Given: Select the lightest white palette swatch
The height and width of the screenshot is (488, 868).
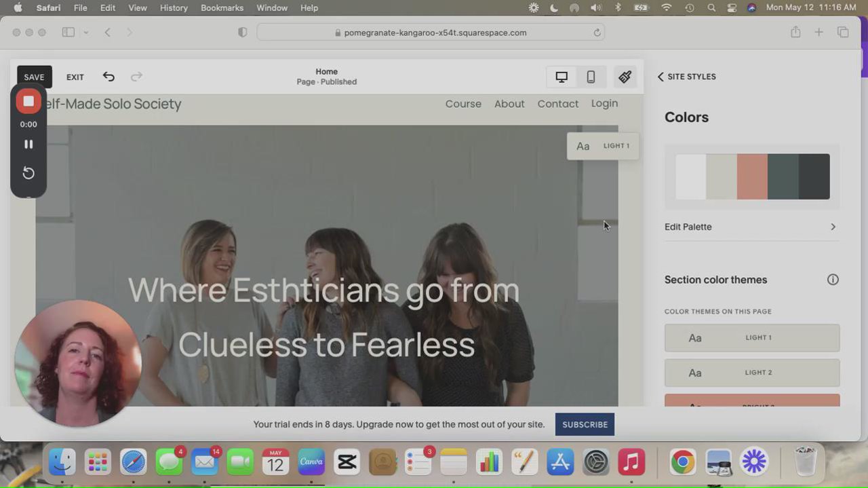Looking at the screenshot, I should pyautogui.click(x=690, y=176).
